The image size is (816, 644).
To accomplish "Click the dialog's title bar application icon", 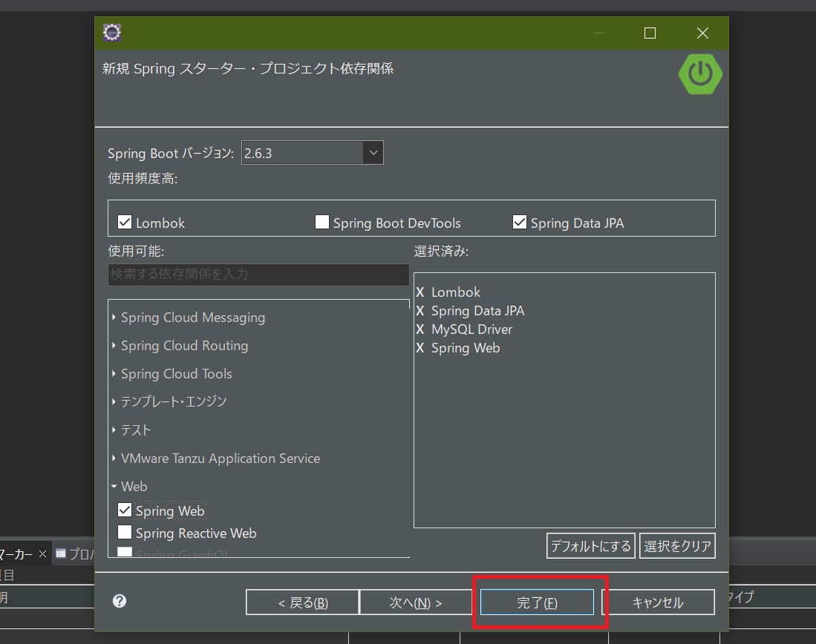I will coord(111,33).
